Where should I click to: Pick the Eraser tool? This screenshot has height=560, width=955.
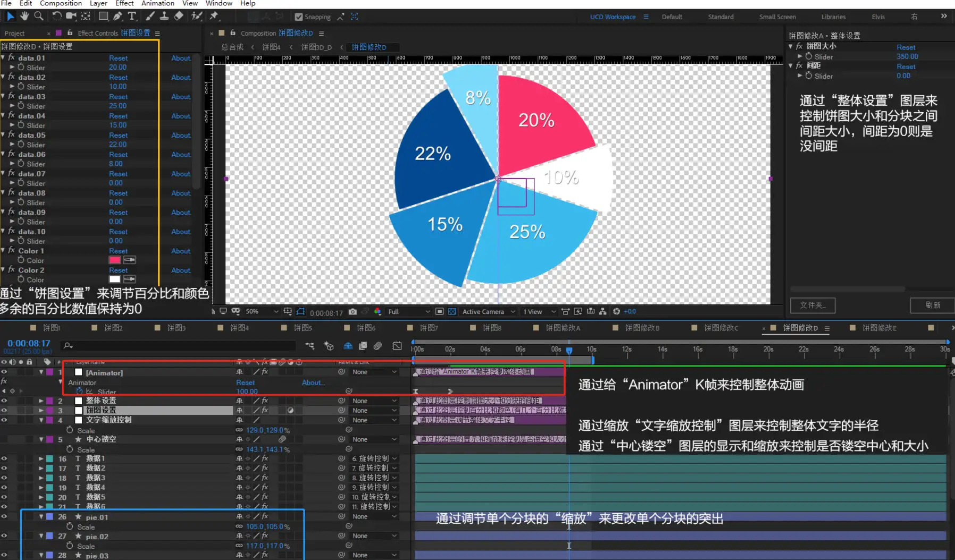point(179,16)
